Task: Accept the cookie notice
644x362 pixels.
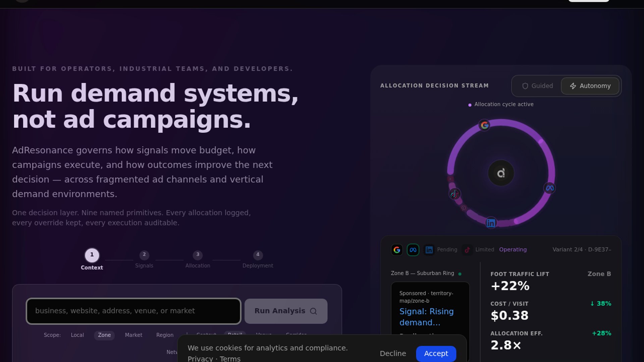Action: point(436,353)
